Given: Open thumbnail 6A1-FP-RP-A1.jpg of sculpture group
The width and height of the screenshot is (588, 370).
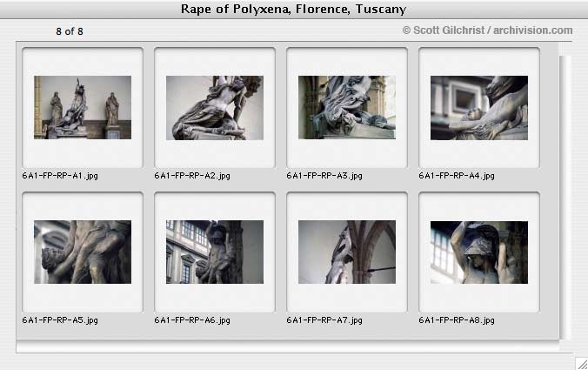Looking at the screenshot, I should point(83,108).
